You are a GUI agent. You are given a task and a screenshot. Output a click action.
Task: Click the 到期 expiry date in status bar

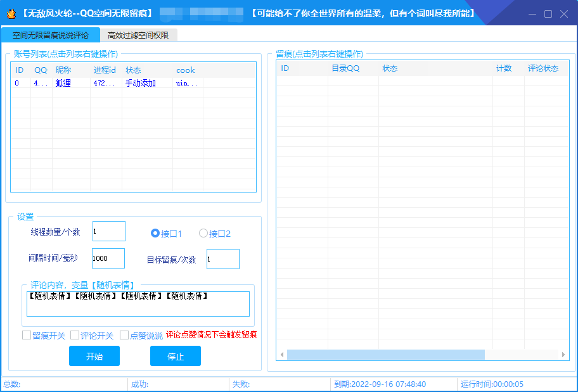pyautogui.click(x=380, y=384)
